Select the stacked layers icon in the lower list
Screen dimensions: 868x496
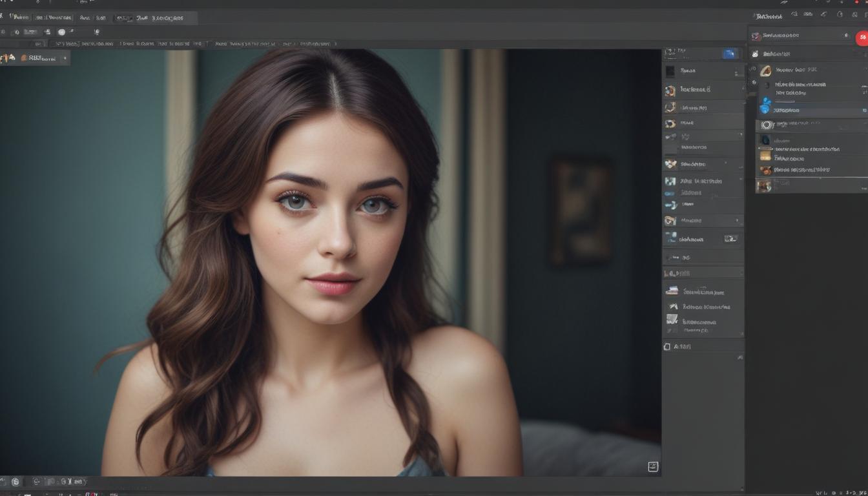coord(672,291)
